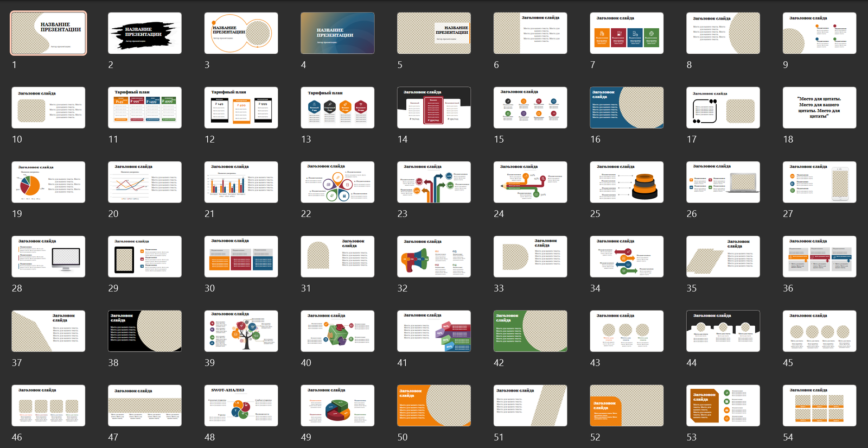Select slide 16 with blue background
Screen dimensions: 868x448
[x=627, y=108]
